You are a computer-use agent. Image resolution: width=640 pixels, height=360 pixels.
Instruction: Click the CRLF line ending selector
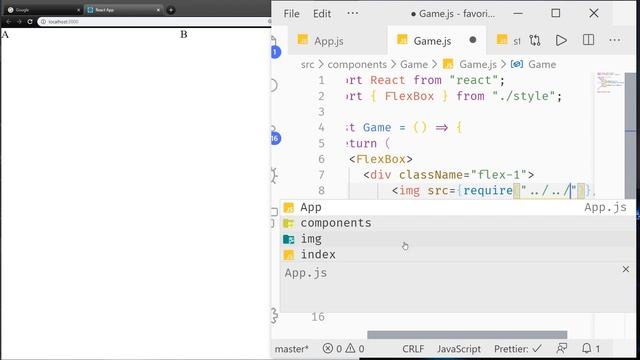413,349
